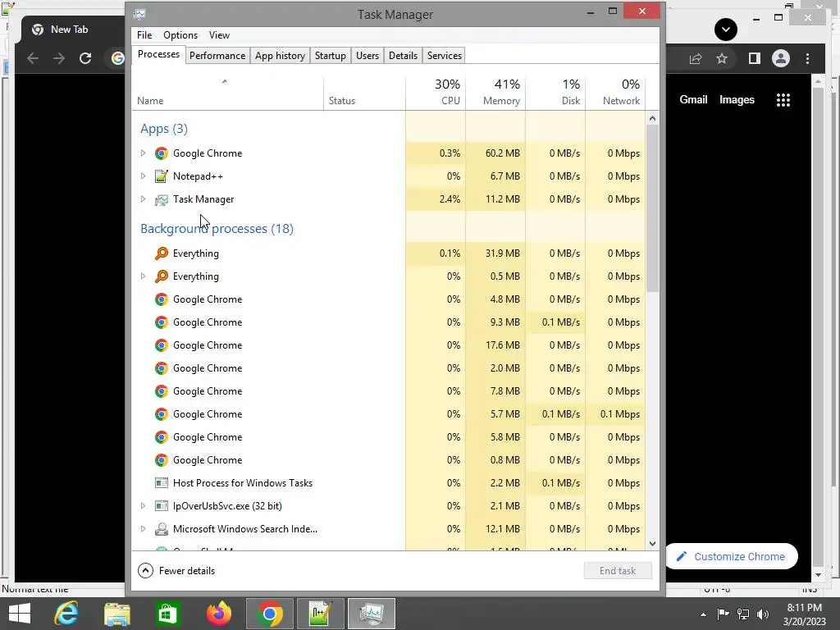The width and height of the screenshot is (840, 630).
Task: Open Chrome tab search dropdown arrow
Action: pos(726,30)
